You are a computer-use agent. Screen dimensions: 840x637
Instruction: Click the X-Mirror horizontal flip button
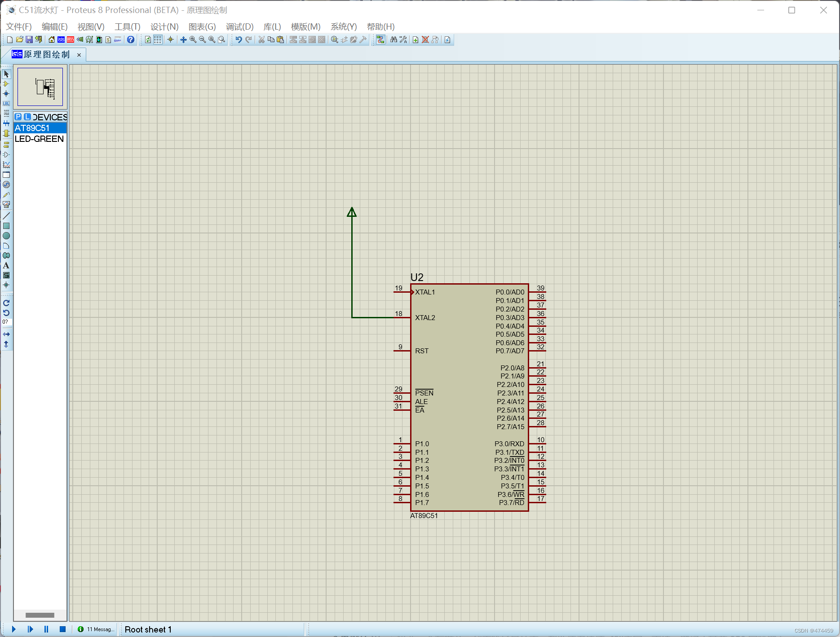(x=6, y=334)
